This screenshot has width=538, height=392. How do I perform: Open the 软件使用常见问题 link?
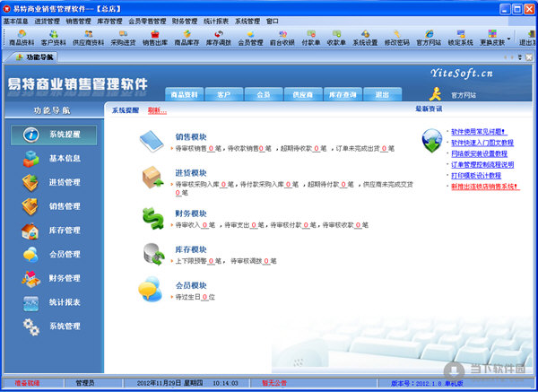479,132
